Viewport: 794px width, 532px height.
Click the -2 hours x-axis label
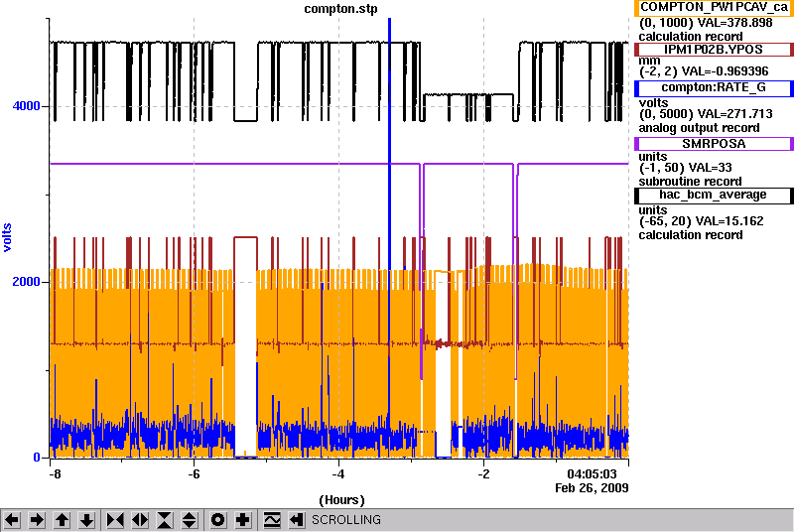click(483, 474)
